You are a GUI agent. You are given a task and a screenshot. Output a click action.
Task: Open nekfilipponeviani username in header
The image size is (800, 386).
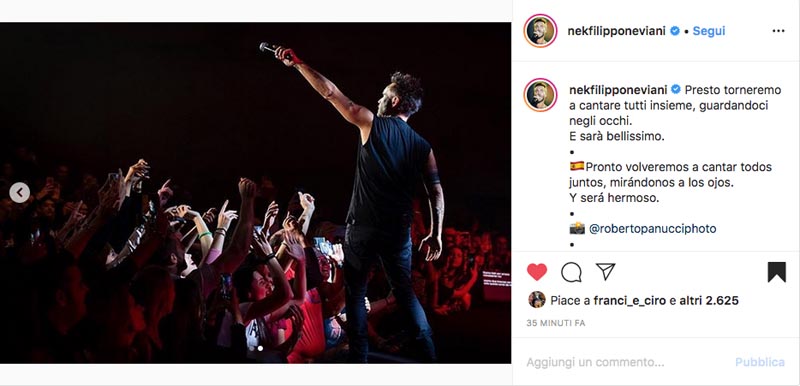coord(617,31)
